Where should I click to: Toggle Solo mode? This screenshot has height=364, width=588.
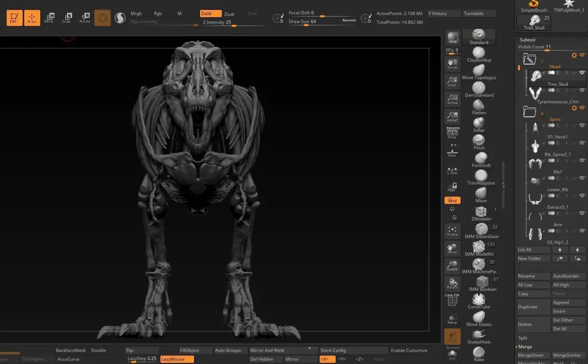452,354
